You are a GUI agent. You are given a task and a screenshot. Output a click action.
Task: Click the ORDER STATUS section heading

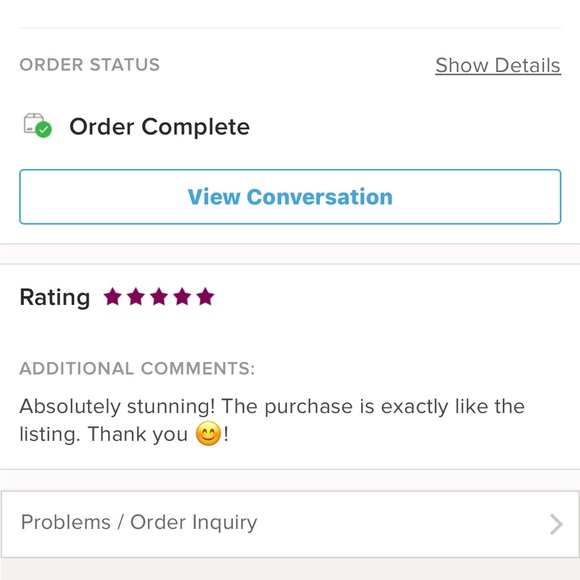(90, 65)
